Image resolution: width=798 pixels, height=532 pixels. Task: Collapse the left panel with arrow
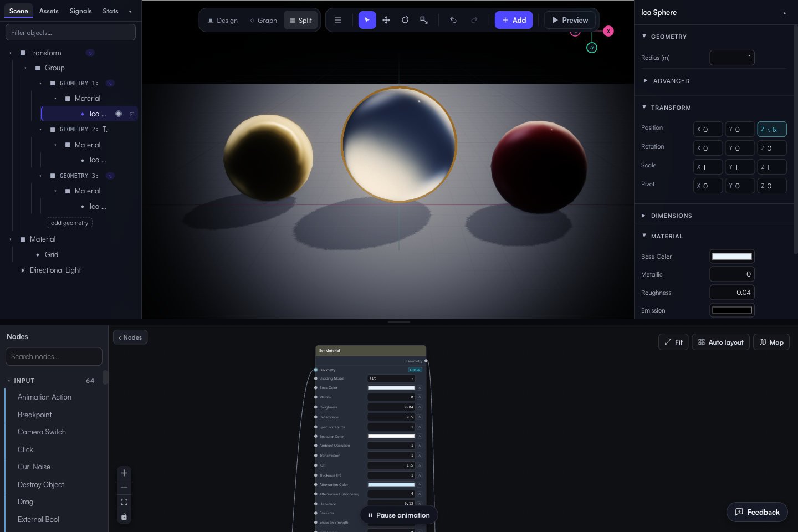coord(130,11)
